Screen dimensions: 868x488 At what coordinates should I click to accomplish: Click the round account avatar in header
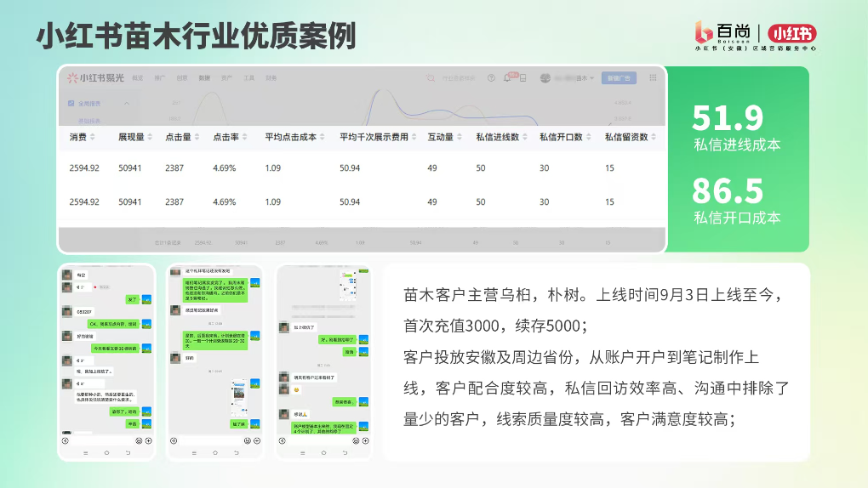545,78
